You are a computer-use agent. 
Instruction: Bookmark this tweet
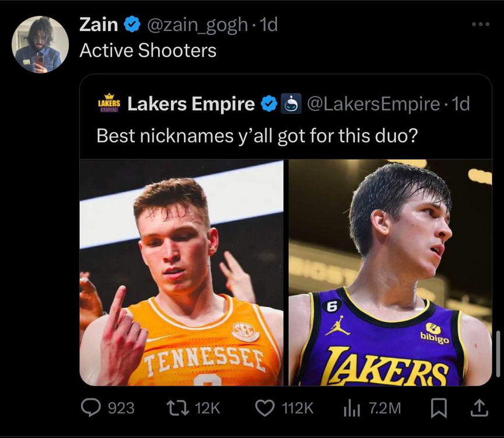[437, 408]
